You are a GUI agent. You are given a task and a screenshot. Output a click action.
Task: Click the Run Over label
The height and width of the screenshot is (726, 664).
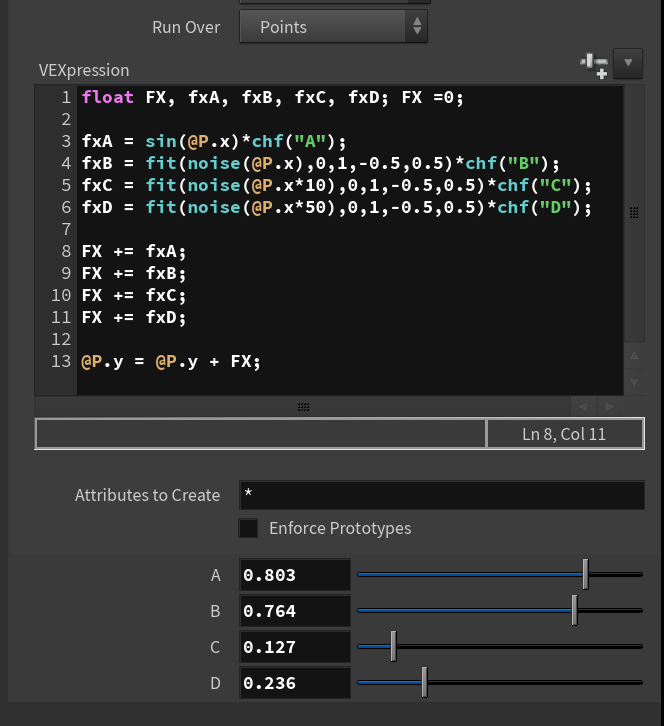coord(186,27)
